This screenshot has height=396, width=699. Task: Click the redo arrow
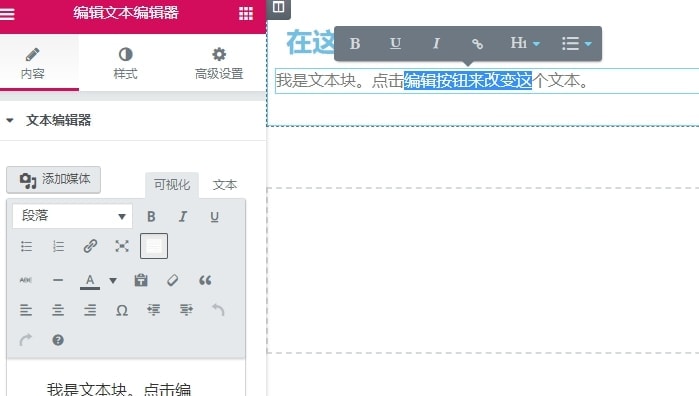coord(26,340)
